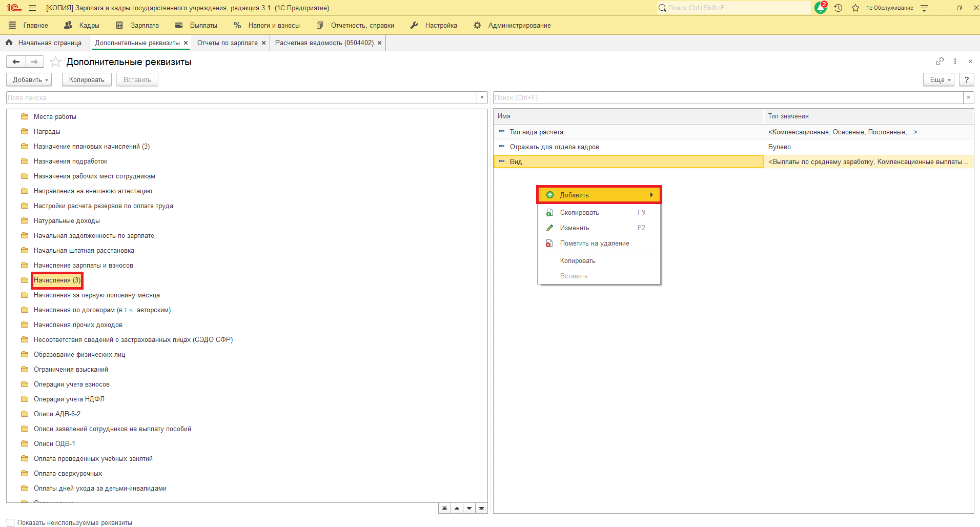Screen dimensions: 980x527
Task: Select Начальная штатная расстановка folder
Action: [84, 251]
